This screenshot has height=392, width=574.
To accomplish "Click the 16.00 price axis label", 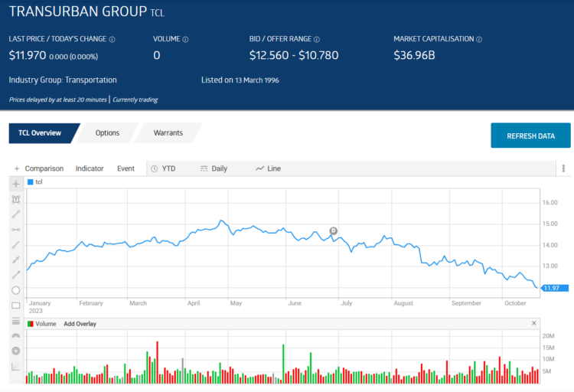I will [550, 203].
